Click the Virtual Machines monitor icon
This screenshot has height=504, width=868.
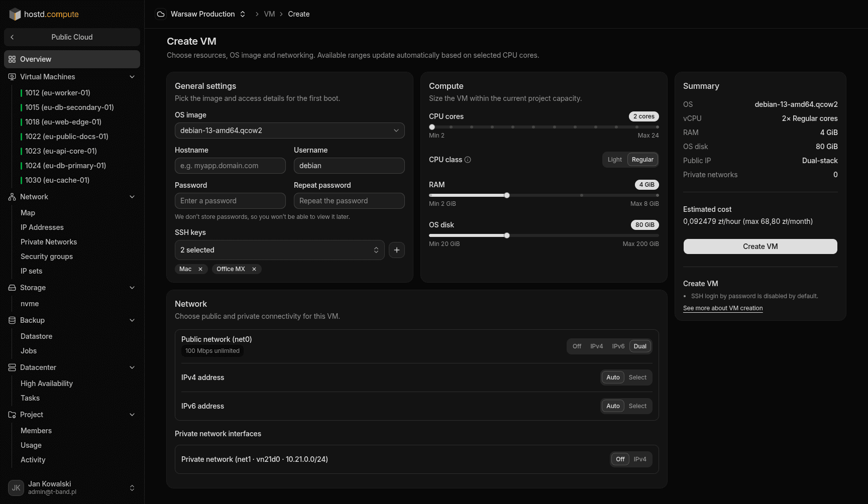pos(12,77)
